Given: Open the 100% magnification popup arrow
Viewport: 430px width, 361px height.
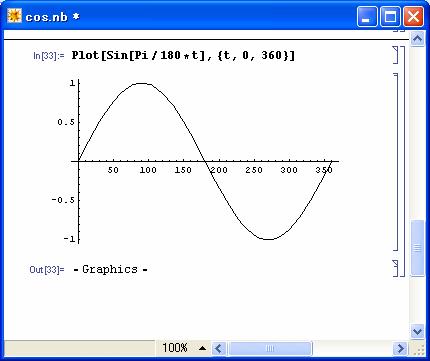Looking at the screenshot, I should point(202,348).
